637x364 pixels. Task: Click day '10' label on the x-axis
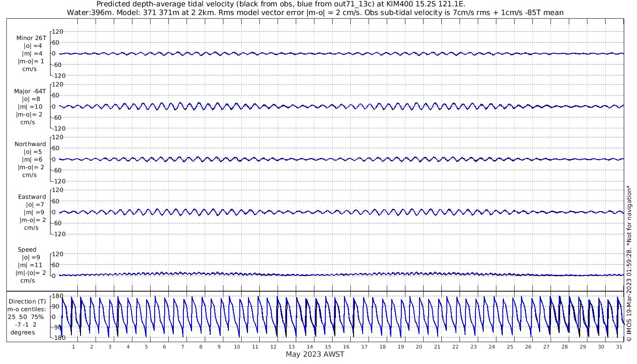(237, 347)
